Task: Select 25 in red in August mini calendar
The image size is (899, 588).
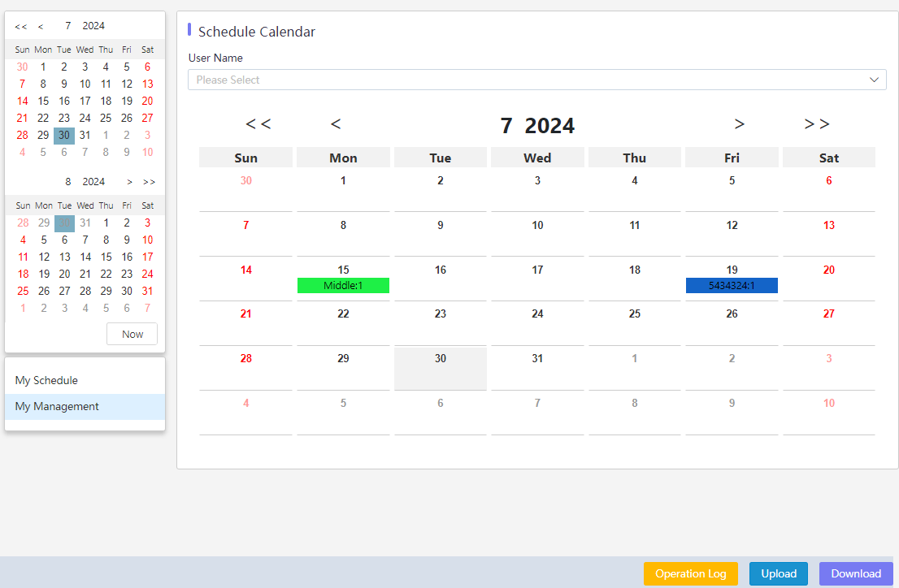Action: click(23, 291)
